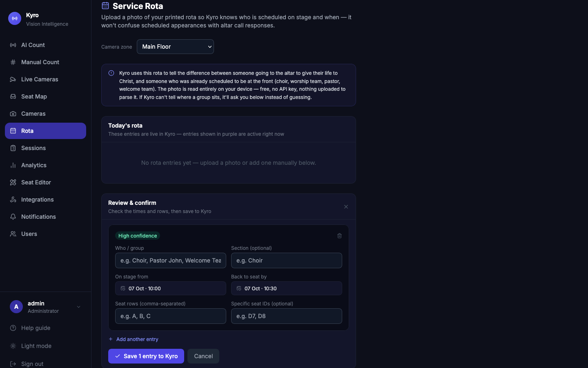Click the Today's rota heading

click(125, 126)
